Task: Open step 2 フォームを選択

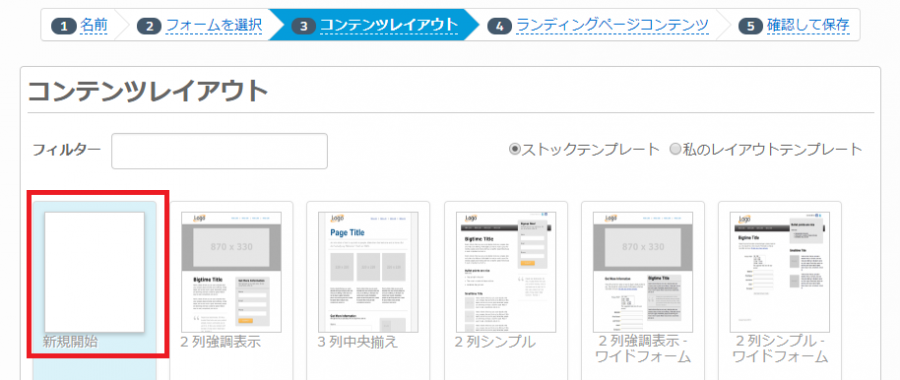Action: 200,25
